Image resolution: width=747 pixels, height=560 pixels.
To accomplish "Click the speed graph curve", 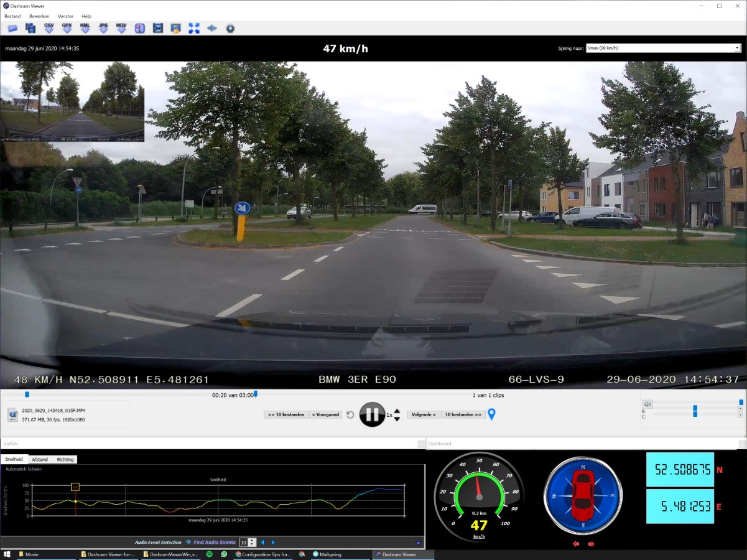I will 218,500.
